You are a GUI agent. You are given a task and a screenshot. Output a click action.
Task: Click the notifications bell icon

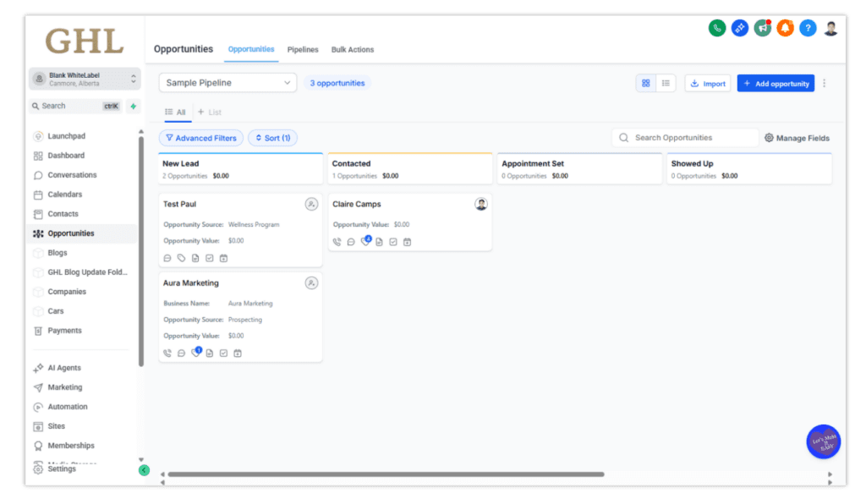(x=785, y=28)
